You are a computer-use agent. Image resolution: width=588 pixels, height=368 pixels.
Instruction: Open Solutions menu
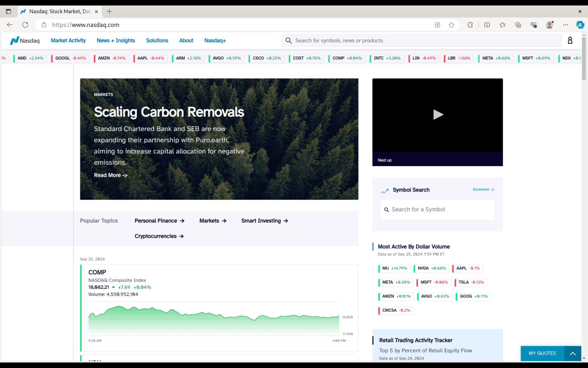pyautogui.click(x=157, y=40)
